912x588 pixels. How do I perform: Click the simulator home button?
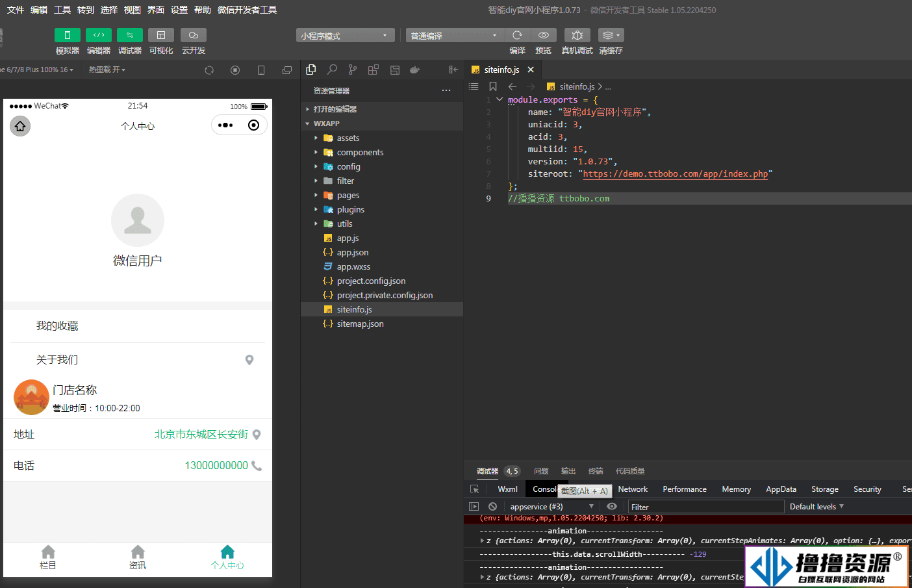pos(20,126)
